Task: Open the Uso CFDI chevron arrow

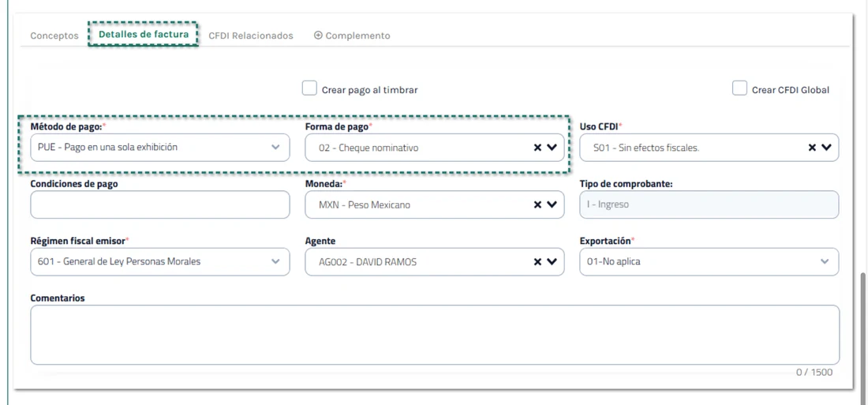Action: pos(826,148)
